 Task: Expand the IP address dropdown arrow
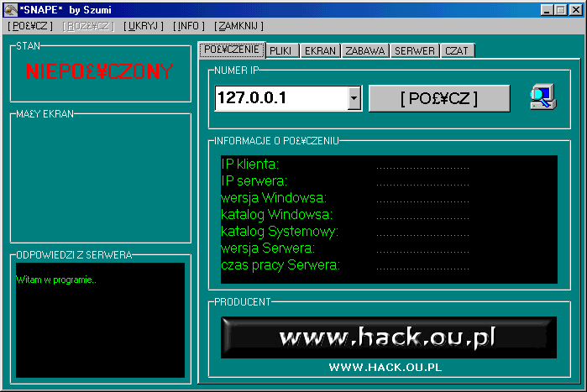(354, 98)
